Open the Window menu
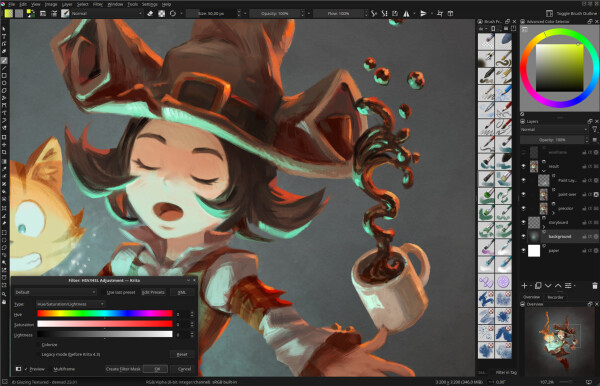600x386 pixels. [x=115, y=4]
